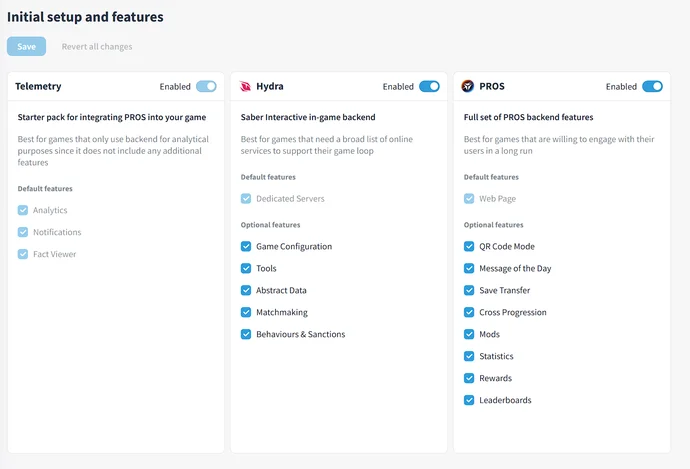690x469 pixels.
Task: Uncheck the Analytics checkbox
Action: [x=23, y=210]
